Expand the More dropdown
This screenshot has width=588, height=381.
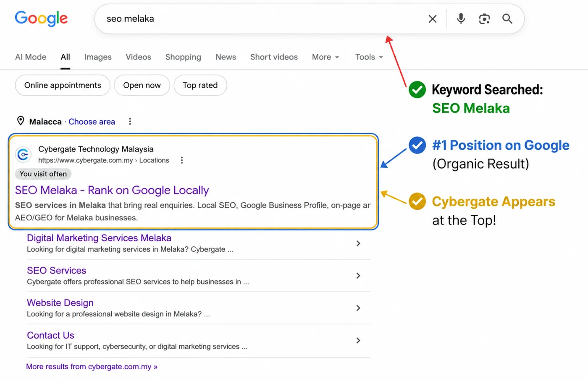pos(325,57)
